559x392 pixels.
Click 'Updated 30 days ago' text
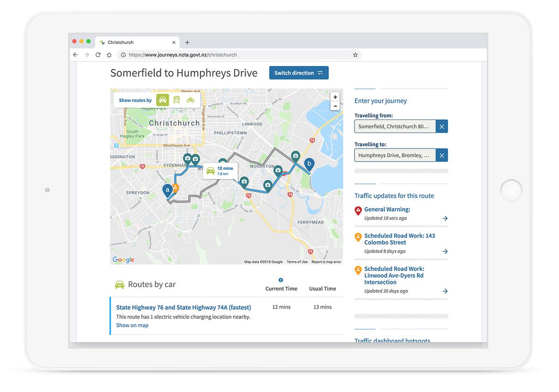[386, 291]
